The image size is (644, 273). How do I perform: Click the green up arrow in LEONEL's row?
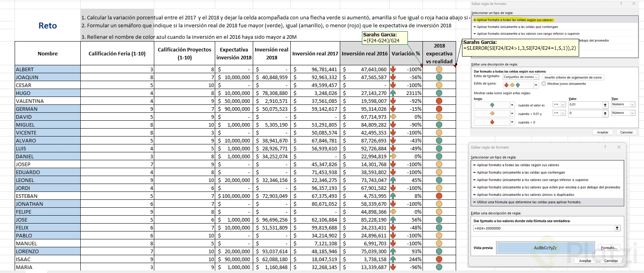[x=393, y=180]
